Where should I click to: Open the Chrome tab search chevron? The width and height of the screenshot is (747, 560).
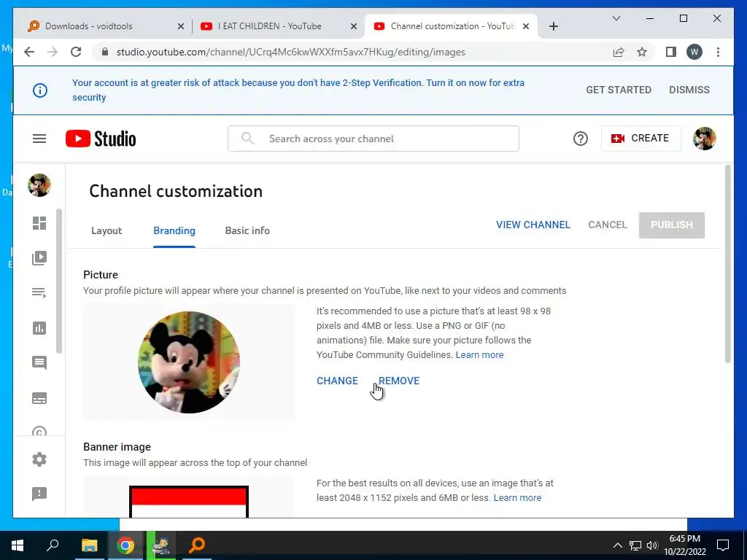click(x=616, y=18)
